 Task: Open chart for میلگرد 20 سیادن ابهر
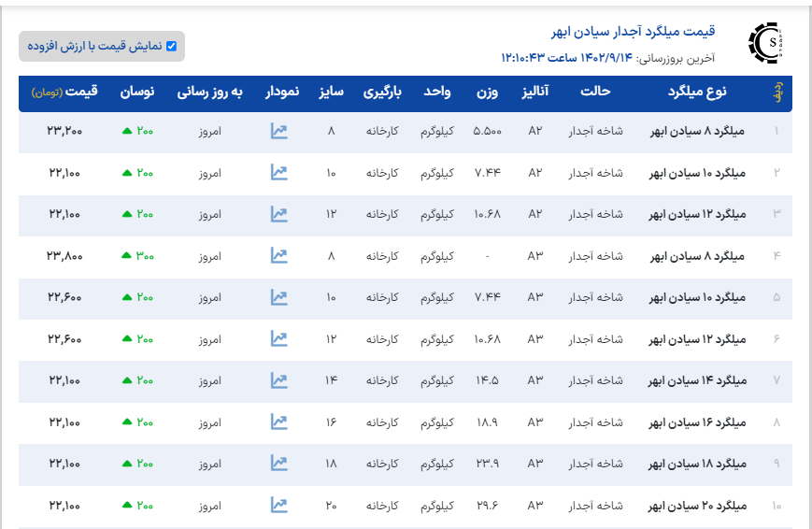(x=278, y=505)
